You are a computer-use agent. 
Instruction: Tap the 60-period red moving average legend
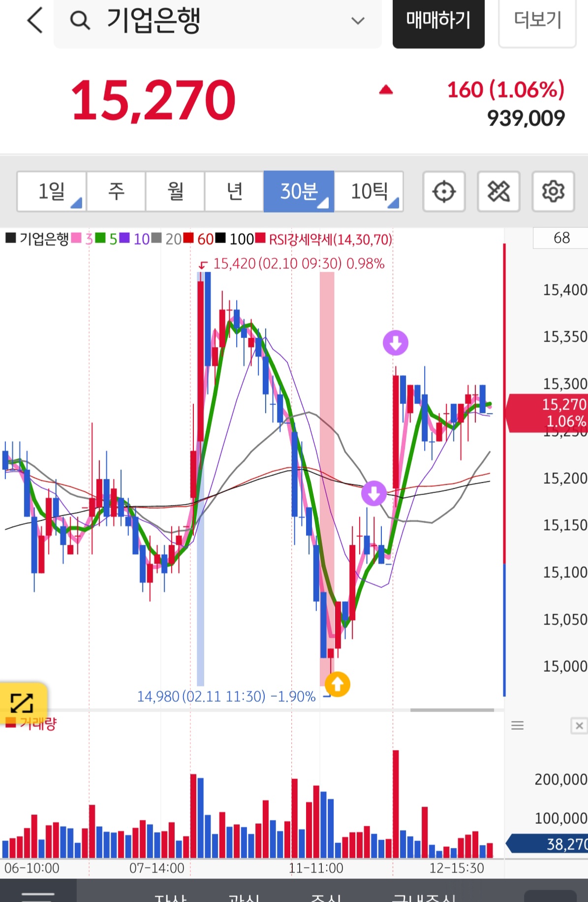pyautogui.click(x=198, y=239)
